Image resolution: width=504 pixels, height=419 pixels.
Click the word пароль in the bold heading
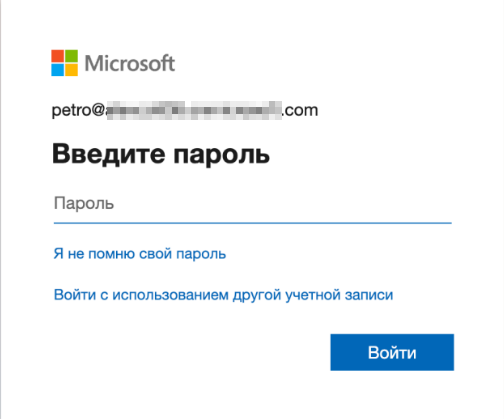click(x=221, y=155)
